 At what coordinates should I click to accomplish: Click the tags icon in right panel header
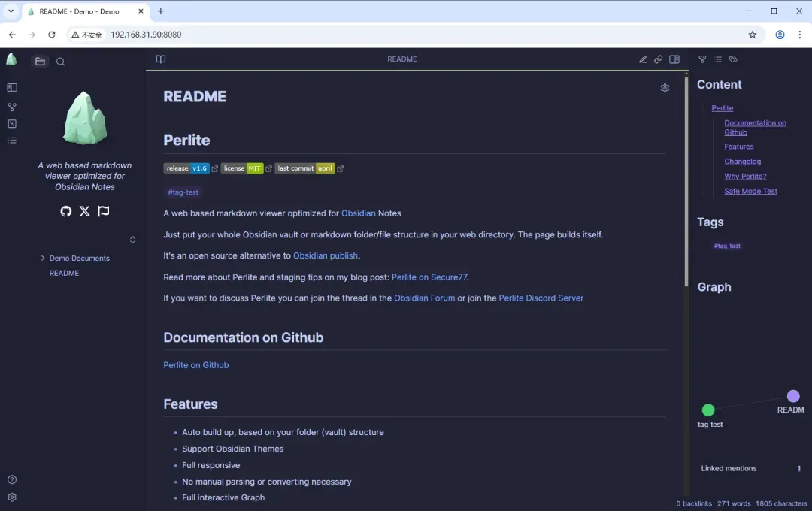(x=733, y=59)
